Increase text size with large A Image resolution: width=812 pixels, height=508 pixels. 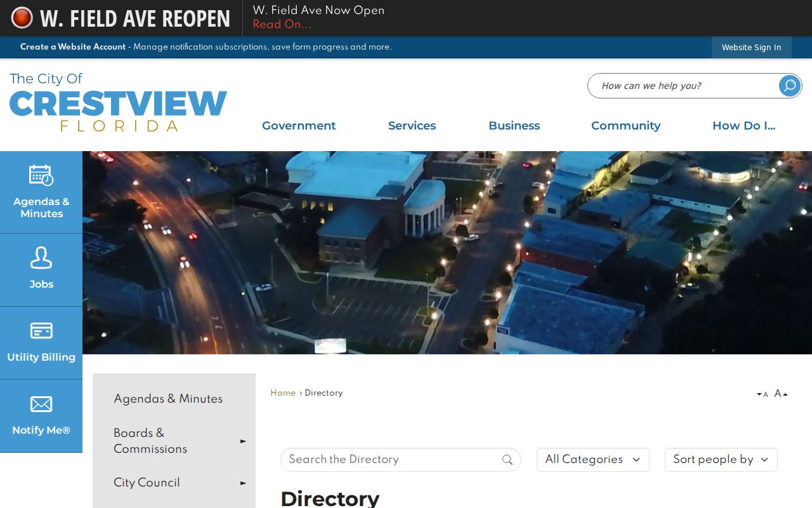pyautogui.click(x=781, y=394)
